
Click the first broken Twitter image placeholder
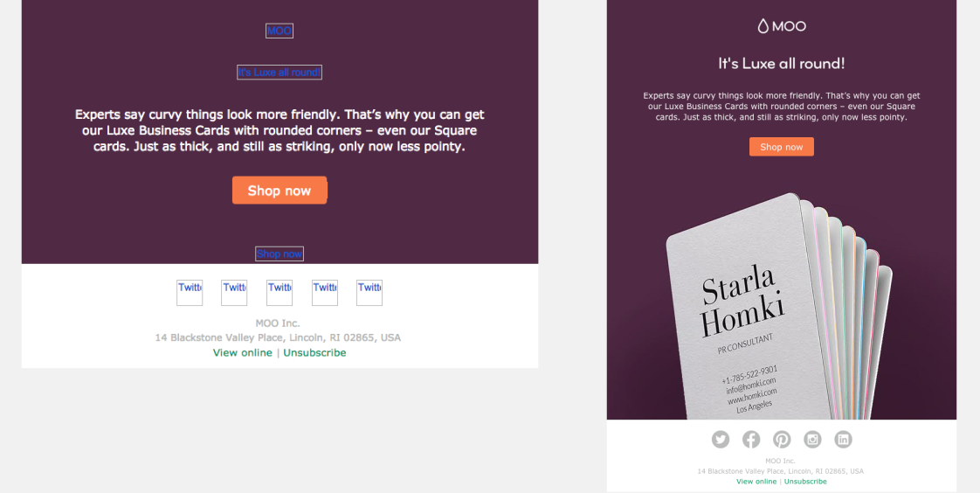[x=190, y=293]
